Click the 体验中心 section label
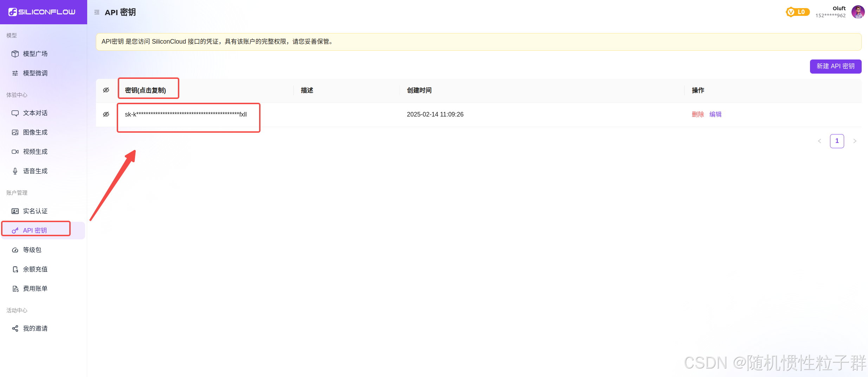 point(17,95)
